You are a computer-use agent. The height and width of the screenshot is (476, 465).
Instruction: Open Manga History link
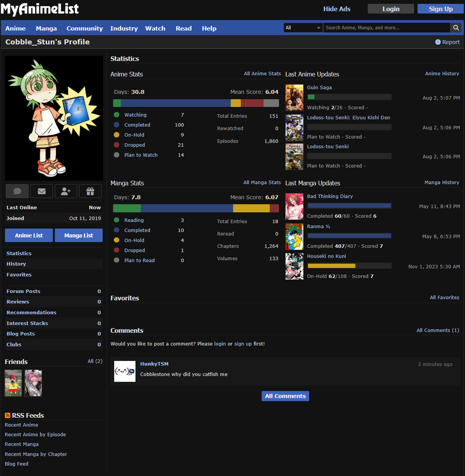tap(442, 183)
